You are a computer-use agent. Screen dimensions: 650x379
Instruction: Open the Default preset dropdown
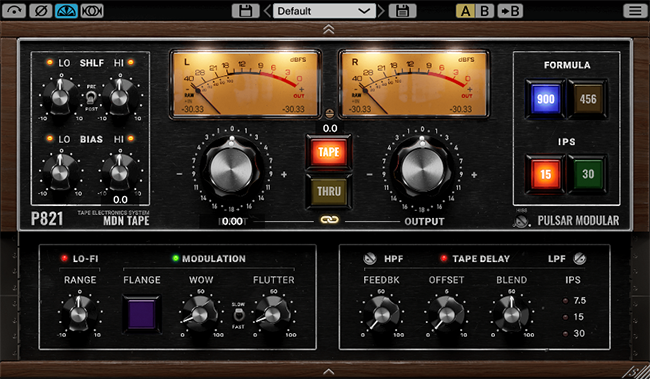[x=324, y=11]
